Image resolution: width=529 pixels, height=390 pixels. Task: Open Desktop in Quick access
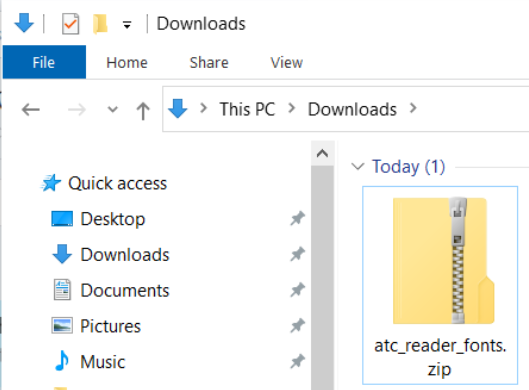coord(113,219)
